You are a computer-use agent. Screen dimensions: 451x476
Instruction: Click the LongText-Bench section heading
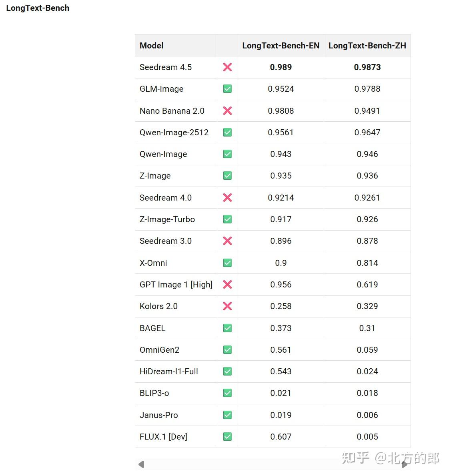coord(38,8)
